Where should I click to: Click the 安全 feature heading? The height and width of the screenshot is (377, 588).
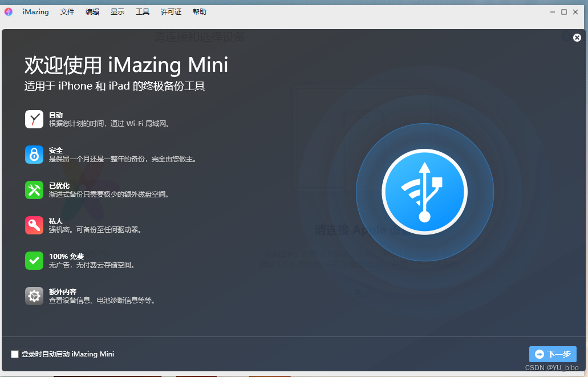(x=56, y=151)
